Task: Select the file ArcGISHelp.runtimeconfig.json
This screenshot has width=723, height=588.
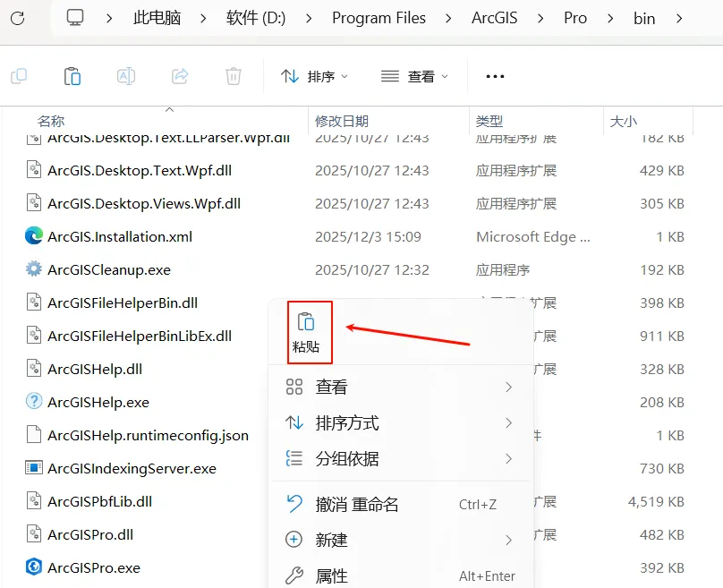Action: (148, 435)
